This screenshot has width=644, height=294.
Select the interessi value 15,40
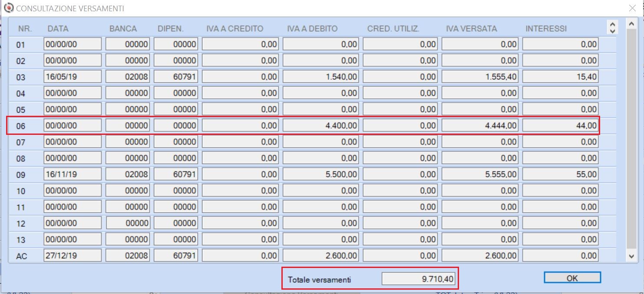(x=560, y=77)
